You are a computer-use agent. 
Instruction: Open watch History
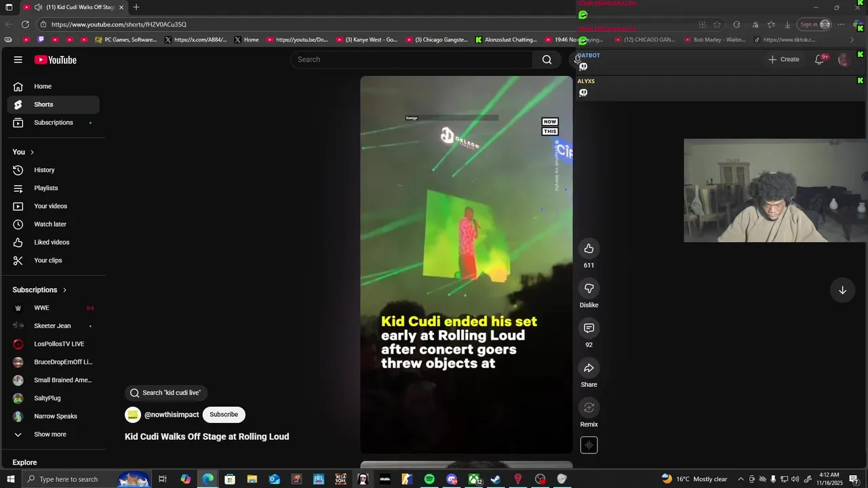[54, 170]
